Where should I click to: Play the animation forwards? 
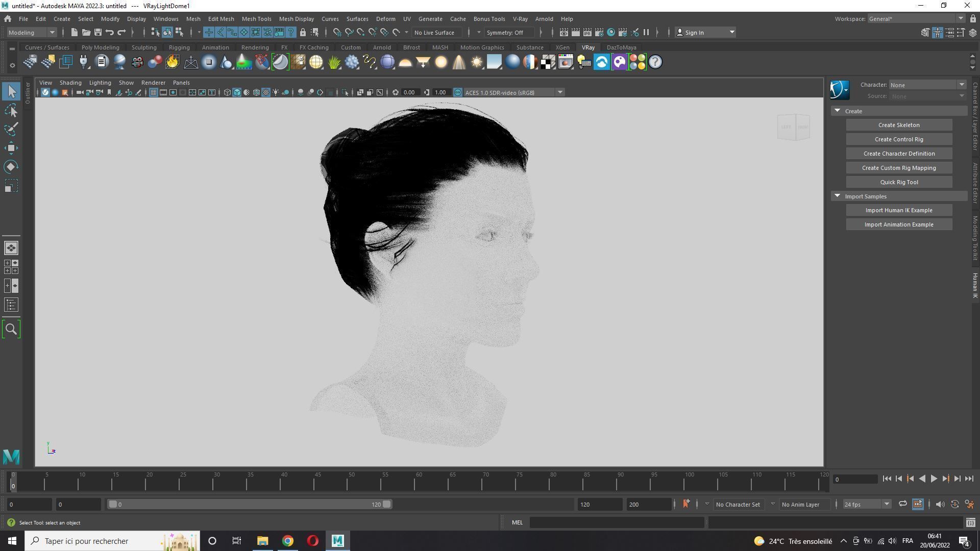934,479
